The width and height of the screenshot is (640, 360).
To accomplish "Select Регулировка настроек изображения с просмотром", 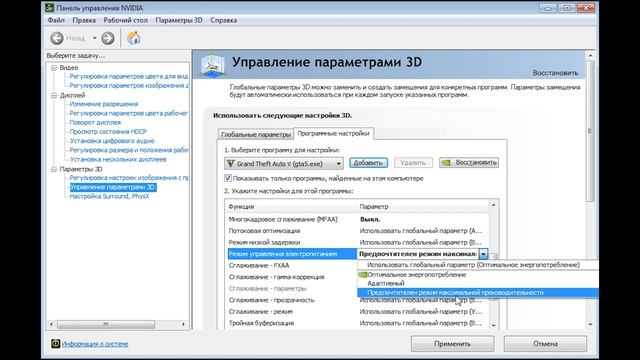I will 129,178.
